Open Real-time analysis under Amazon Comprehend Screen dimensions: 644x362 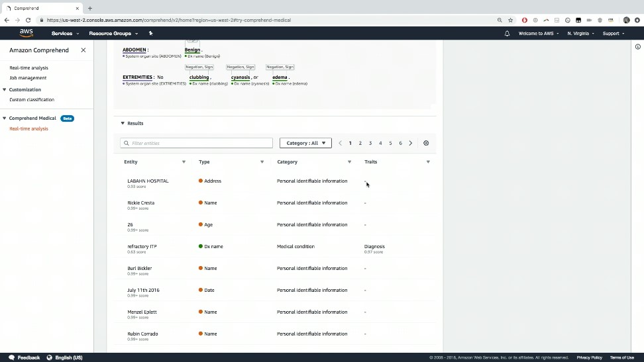28,68
